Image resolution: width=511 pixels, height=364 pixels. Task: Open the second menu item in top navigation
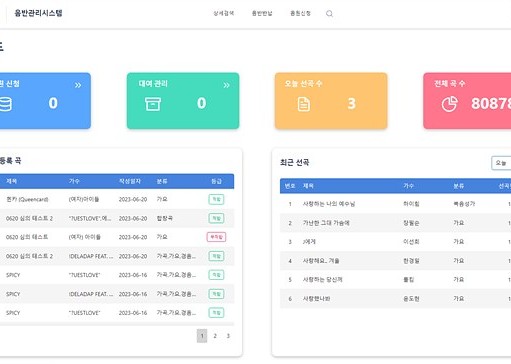262,13
